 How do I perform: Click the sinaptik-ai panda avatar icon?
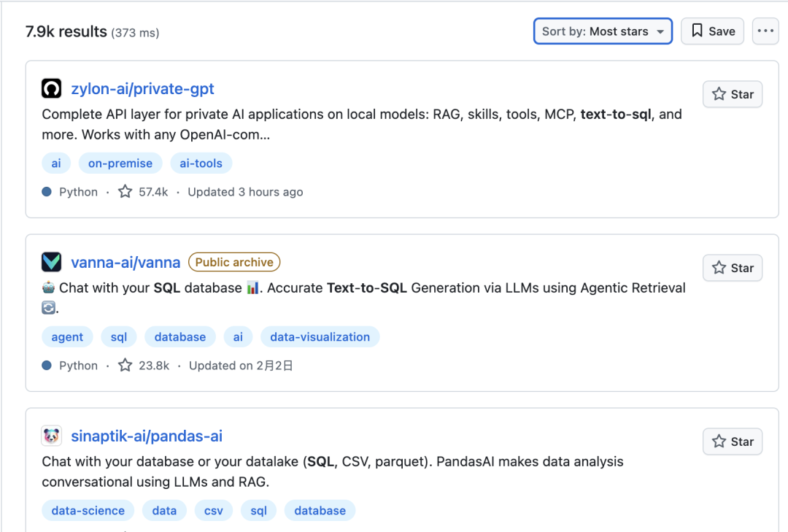(51, 436)
